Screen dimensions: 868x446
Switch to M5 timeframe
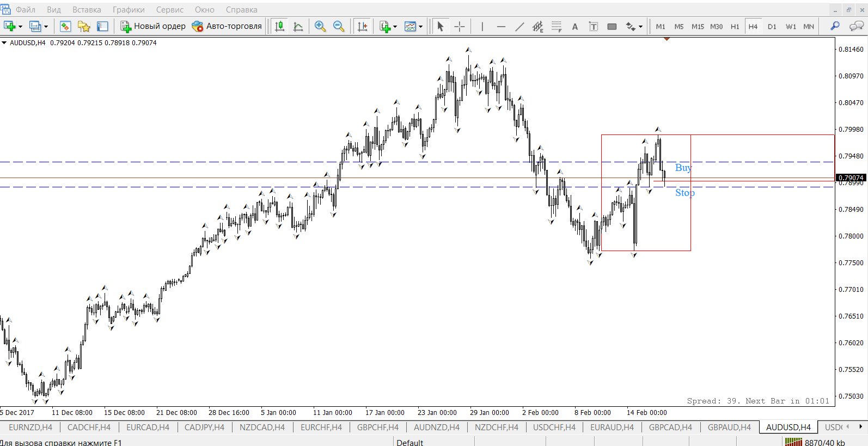679,26
